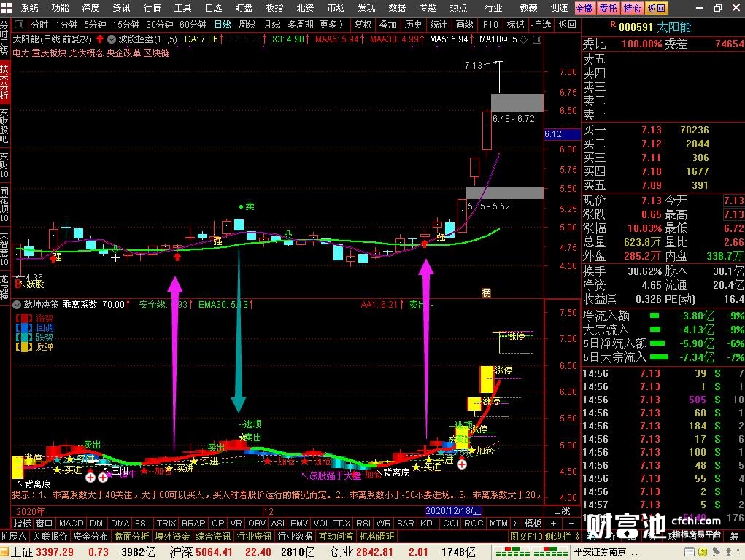Select the MACD indicator tab
Screen dimensions: 745x560
(x=72, y=523)
